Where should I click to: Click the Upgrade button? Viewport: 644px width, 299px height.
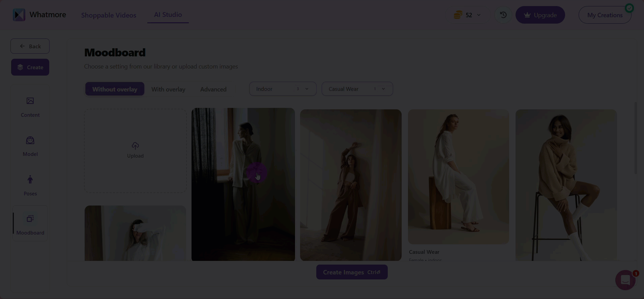[x=540, y=15]
